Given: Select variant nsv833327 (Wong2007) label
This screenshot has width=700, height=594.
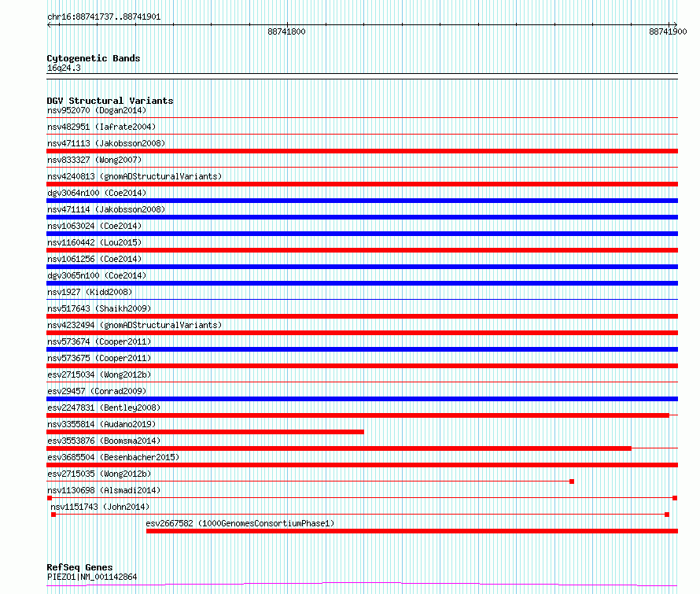Looking at the screenshot, I should pos(94,160).
